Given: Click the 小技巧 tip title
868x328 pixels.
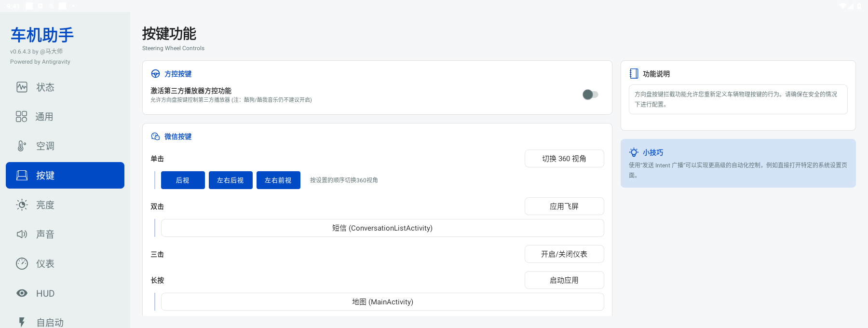Looking at the screenshot, I should tap(653, 152).
